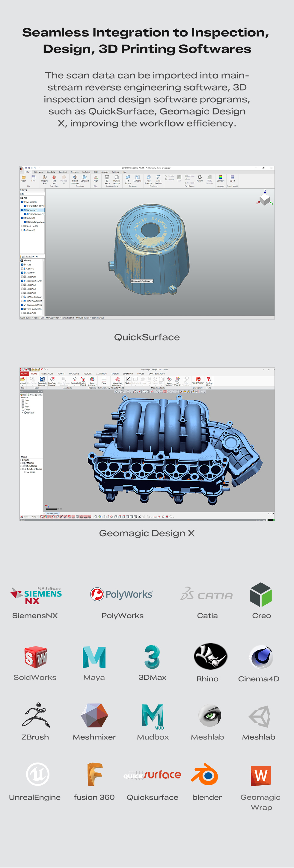Open the SOLIDWORKS LiveTransfer icon
The height and width of the screenshot is (868, 294).
[198, 380]
